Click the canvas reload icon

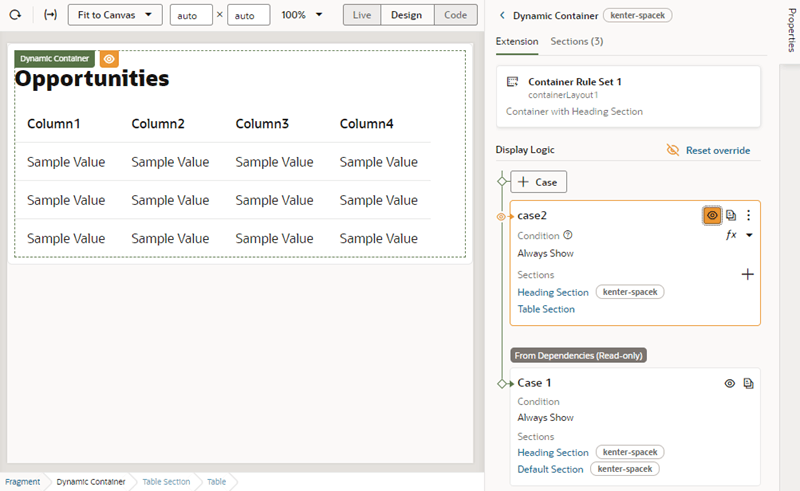coord(16,15)
